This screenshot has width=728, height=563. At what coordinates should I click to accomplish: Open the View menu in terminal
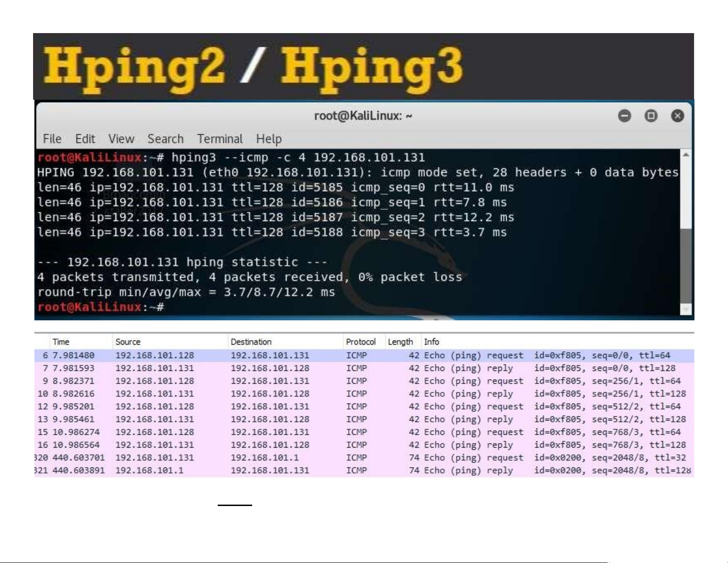pos(121,139)
